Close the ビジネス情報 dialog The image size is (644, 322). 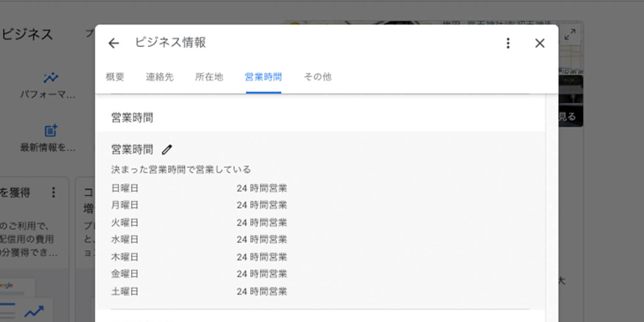click(539, 43)
